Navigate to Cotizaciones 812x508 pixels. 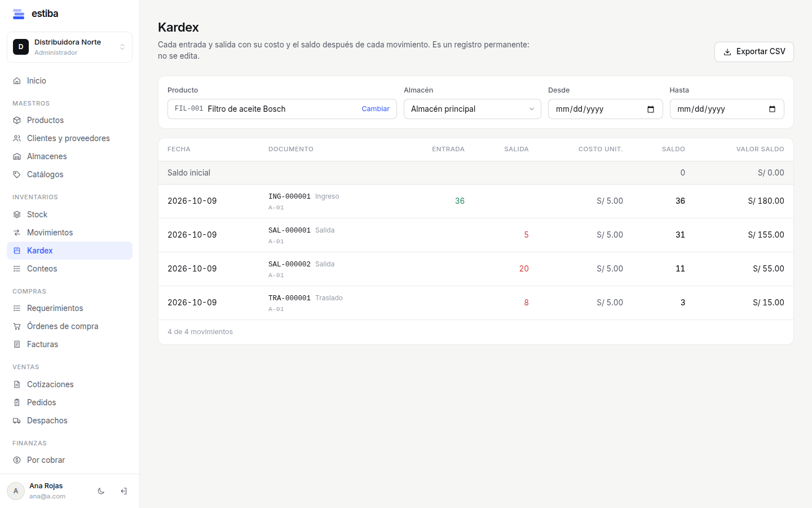point(69,384)
